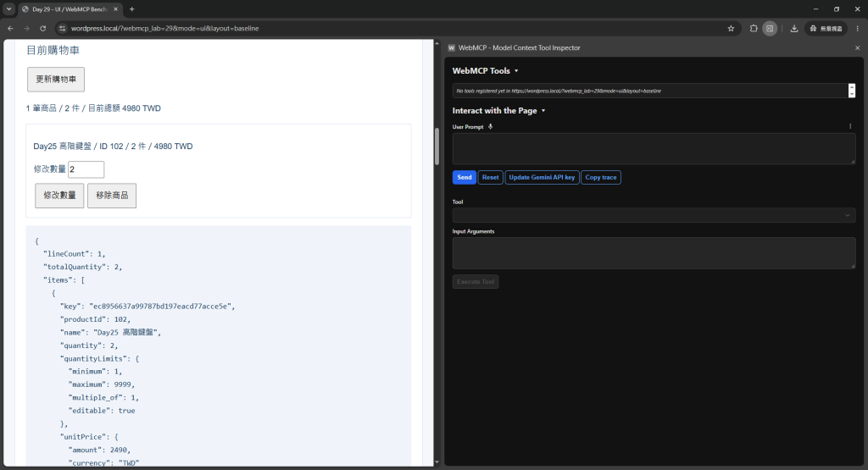Open a new tab with the plus button
868x470 pixels.
tap(131, 8)
